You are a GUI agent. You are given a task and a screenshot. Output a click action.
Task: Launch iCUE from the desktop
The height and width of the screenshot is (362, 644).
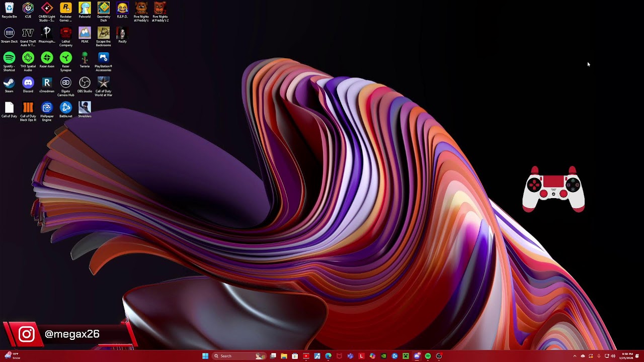point(28,11)
